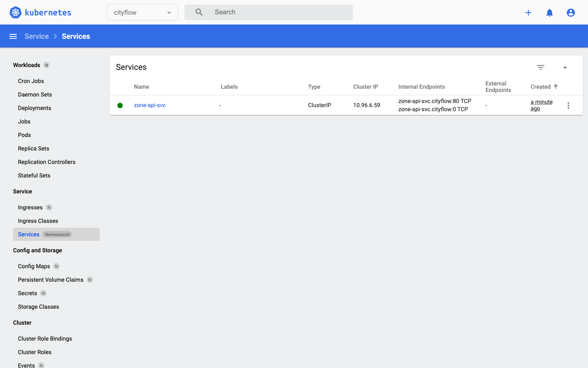Image resolution: width=588 pixels, height=368 pixels.
Task: Go to Daemon Sets
Action: [x=35, y=94]
